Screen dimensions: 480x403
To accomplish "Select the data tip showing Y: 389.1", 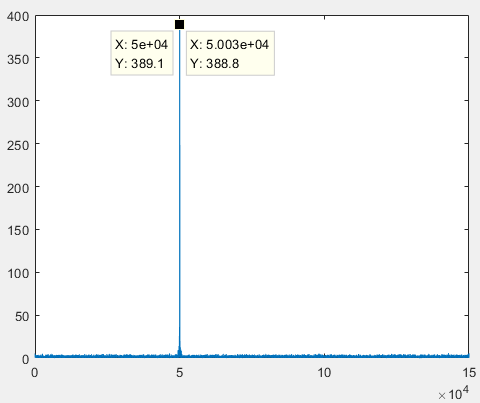I will click(x=142, y=53).
